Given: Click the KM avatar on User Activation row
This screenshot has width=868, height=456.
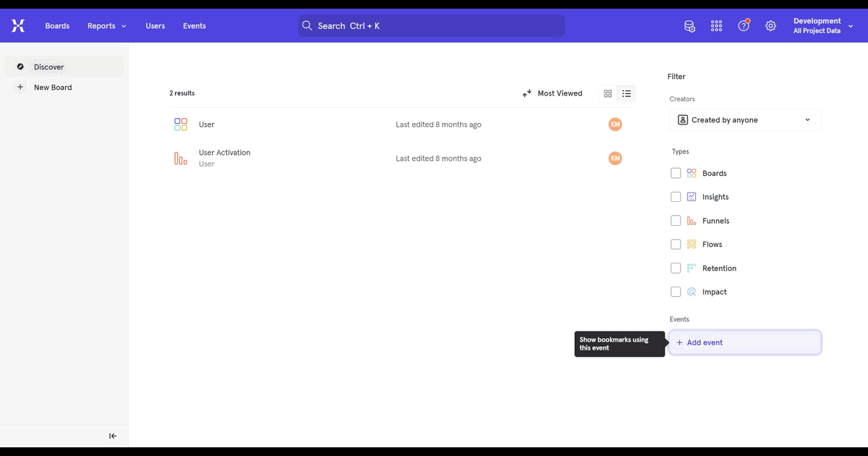Looking at the screenshot, I should click(x=615, y=158).
